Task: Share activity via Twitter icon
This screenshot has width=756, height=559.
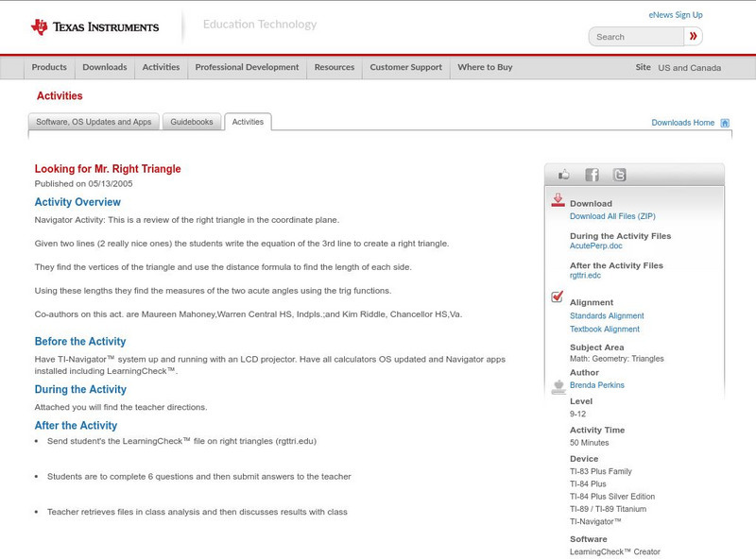Action: tap(619, 175)
